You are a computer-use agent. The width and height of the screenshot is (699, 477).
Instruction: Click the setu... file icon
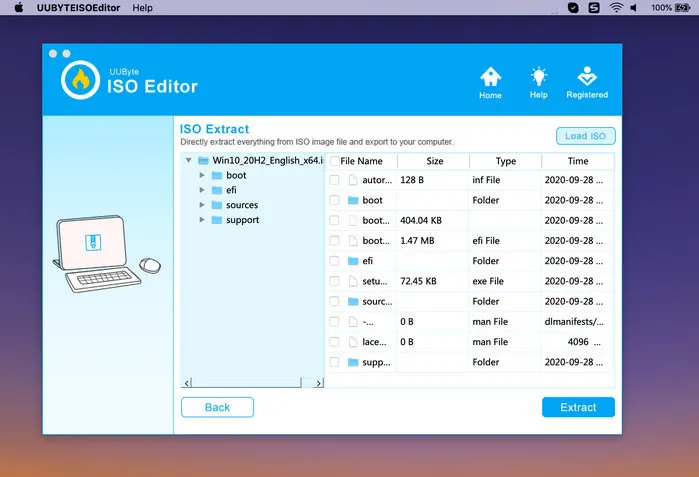[x=353, y=281]
